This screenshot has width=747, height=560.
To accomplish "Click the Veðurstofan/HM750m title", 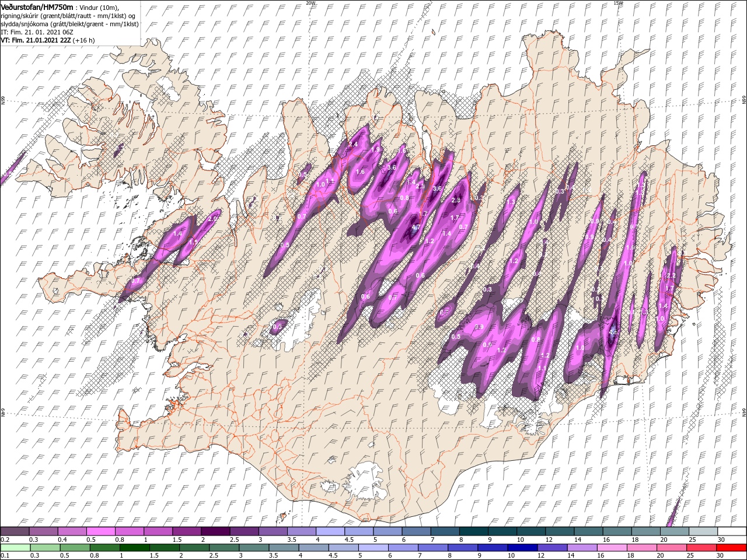I will click(37, 6).
